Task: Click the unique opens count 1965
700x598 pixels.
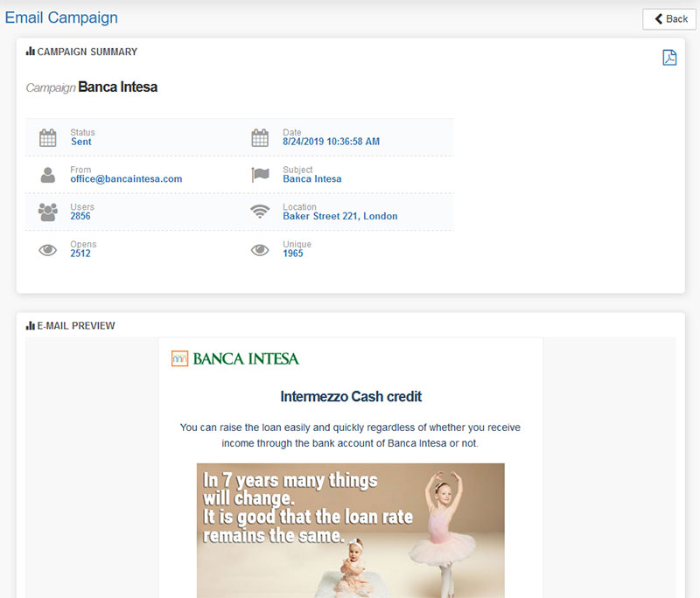Action: click(293, 254)
